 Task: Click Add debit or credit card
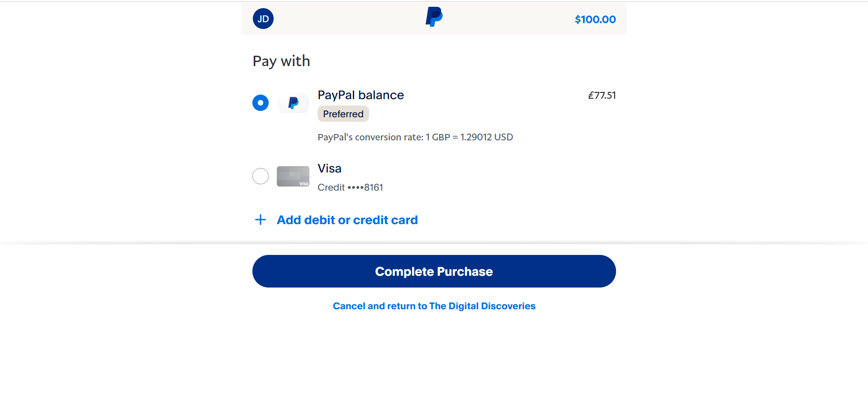(x=347, y=220)
